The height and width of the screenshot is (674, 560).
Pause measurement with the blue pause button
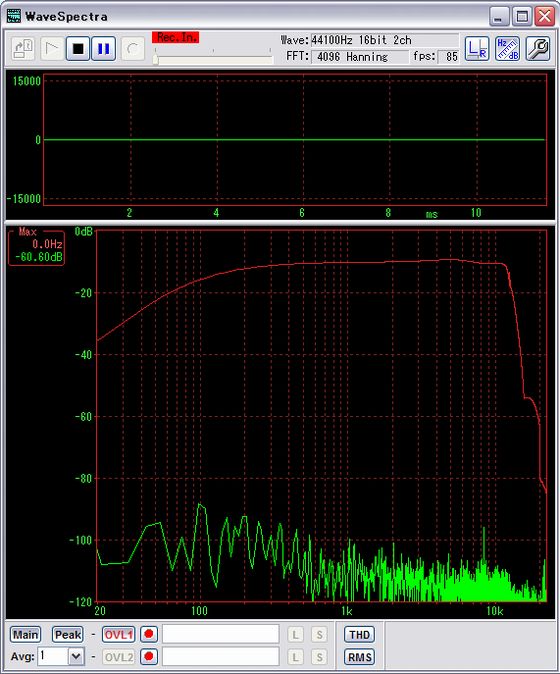coord(104,49)
